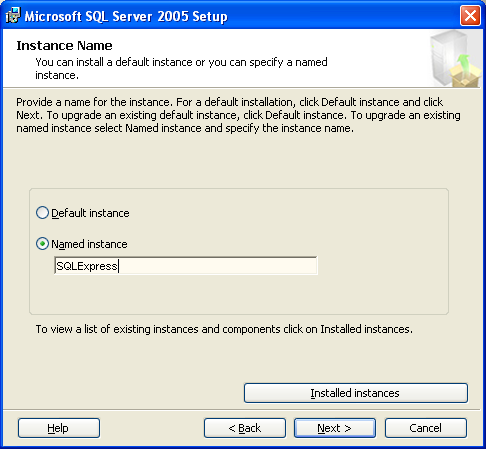Click the setup installer icon in title bar

13,15
